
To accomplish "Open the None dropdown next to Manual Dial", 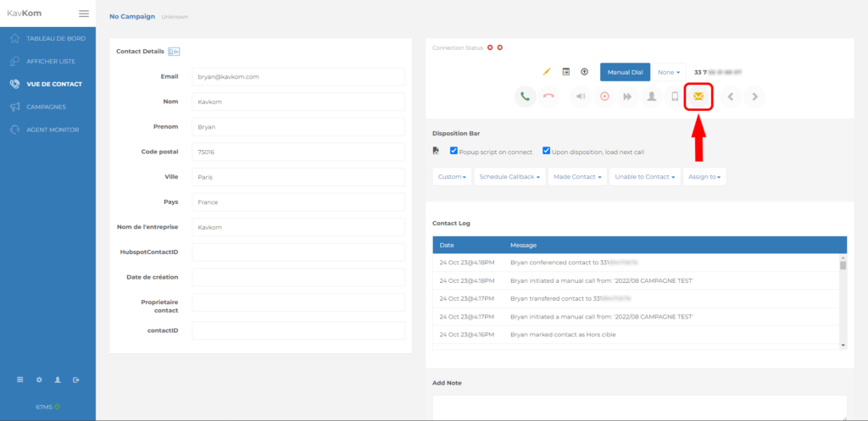I will [x=669, y=72].
